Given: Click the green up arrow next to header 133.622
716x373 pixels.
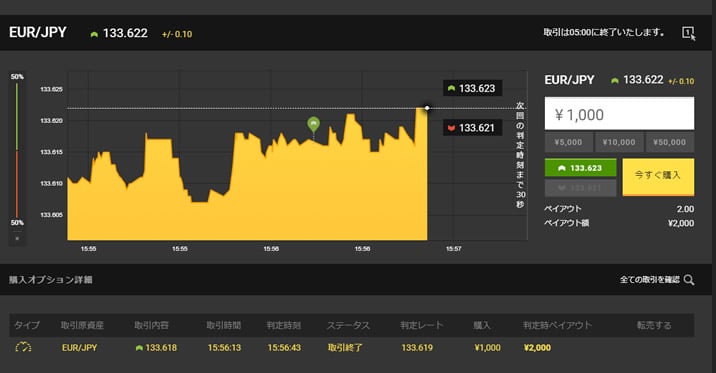Looking at the screenshot, I should (x=94, y=34).
